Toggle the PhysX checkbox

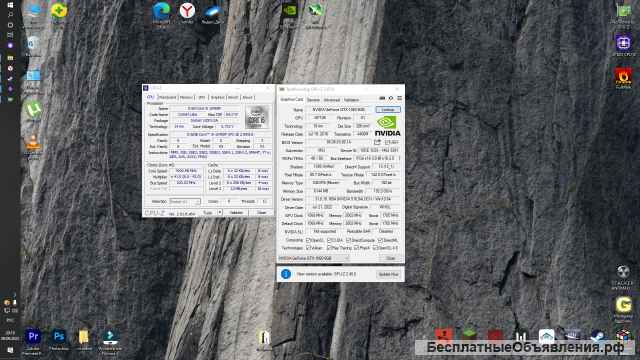[356, 248]
